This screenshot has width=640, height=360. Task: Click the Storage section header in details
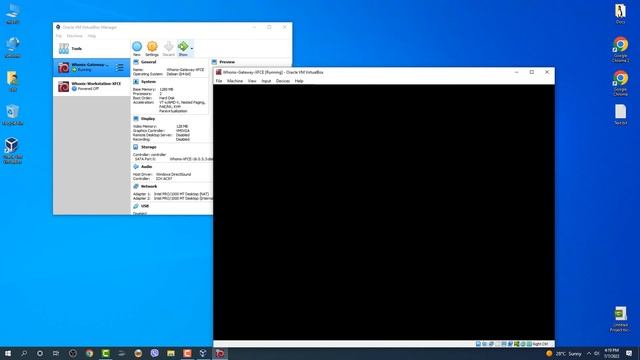[149, 147]
